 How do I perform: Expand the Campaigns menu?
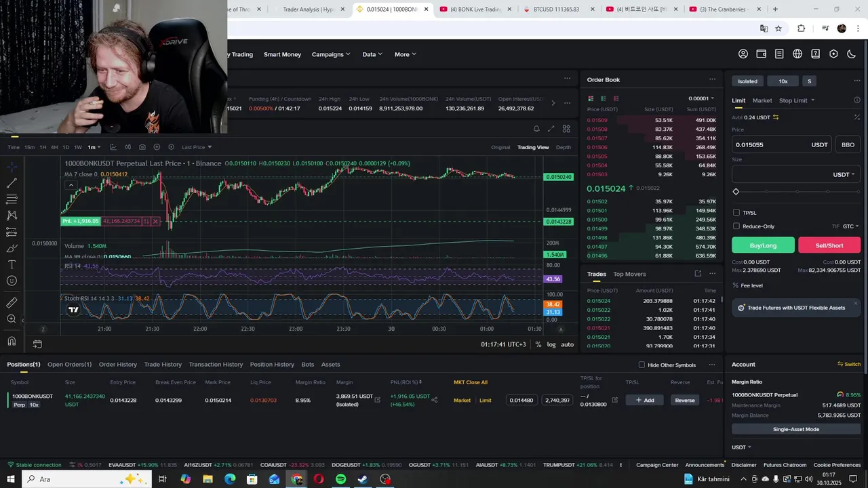(331, 54)
